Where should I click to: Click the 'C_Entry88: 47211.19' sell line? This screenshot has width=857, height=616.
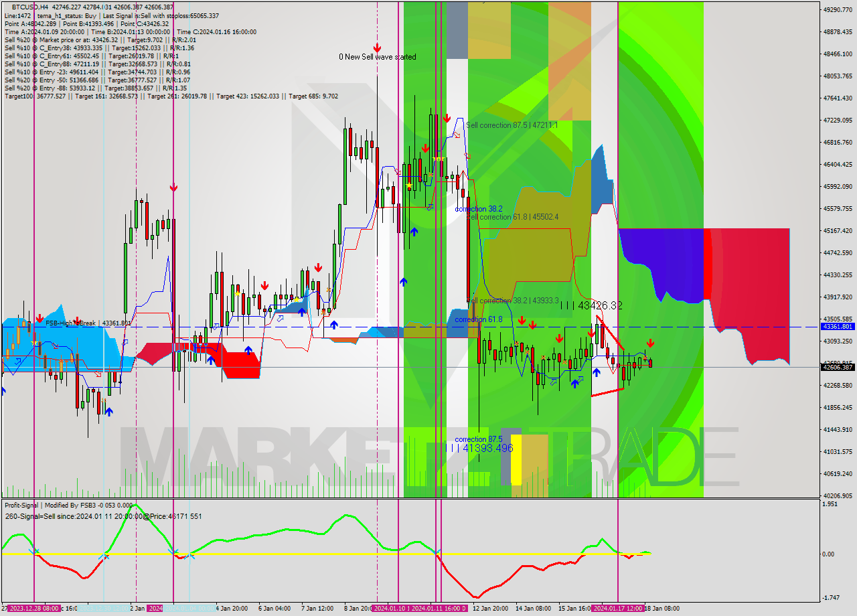[98, 64]
